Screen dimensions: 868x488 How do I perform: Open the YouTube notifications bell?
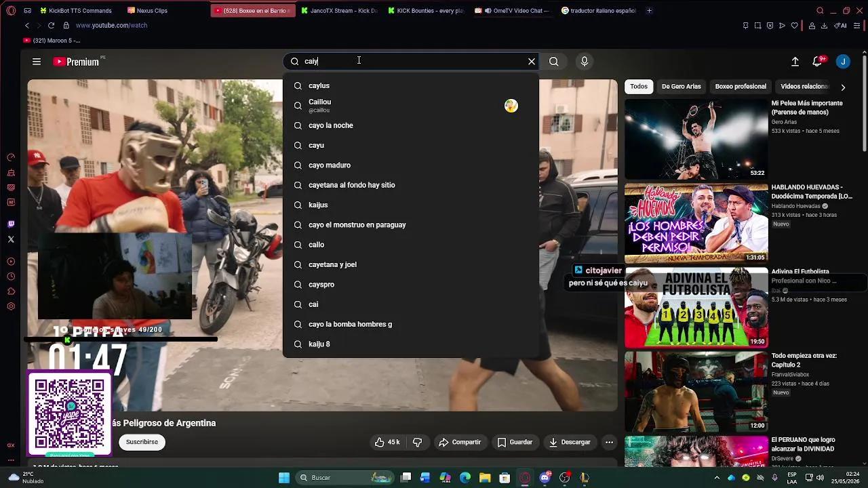point(818,62)
